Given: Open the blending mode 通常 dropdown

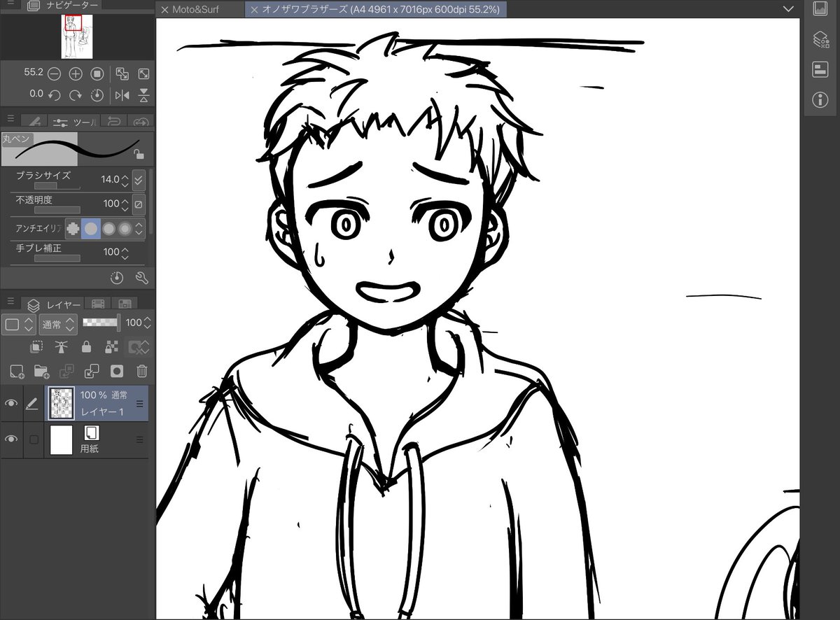Looking at the screenshot, I should point(58,325).
